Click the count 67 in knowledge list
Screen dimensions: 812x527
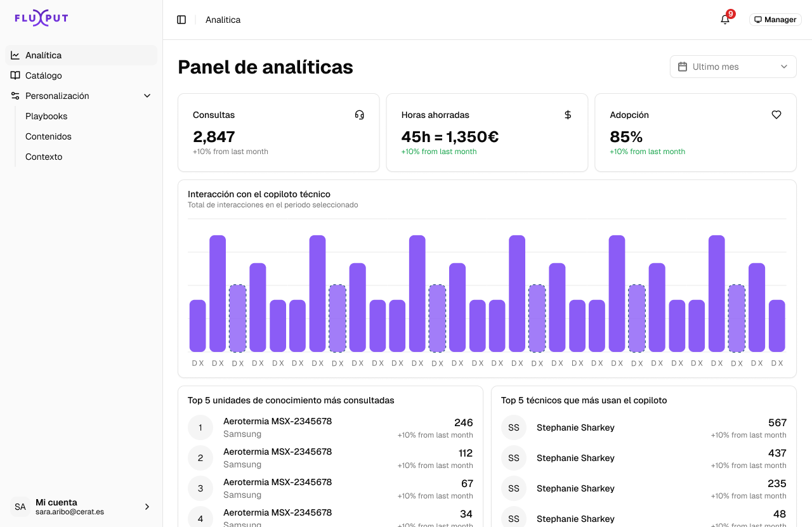pos(468,483)
